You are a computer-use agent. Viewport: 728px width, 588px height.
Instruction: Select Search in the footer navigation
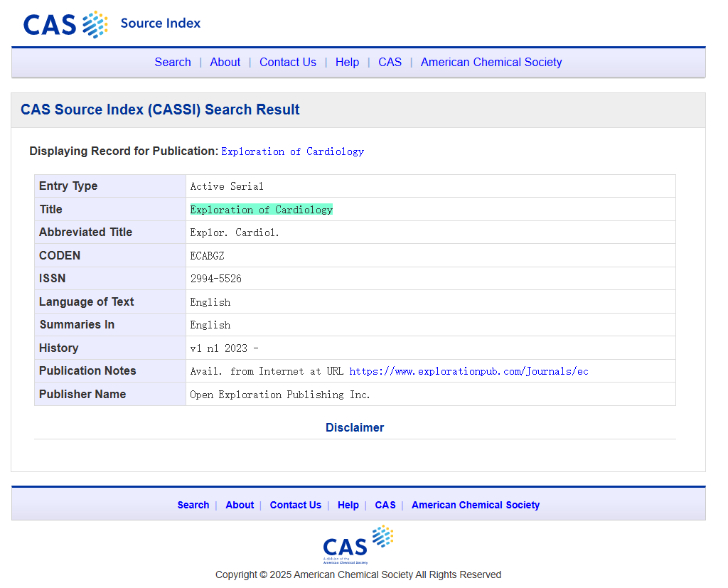193,506
